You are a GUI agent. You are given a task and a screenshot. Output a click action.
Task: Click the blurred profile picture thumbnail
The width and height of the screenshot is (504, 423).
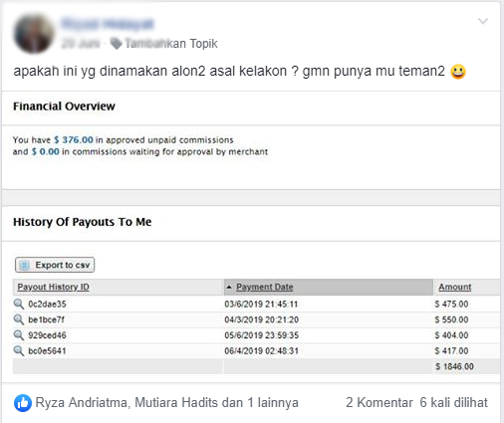coord(33,33)
